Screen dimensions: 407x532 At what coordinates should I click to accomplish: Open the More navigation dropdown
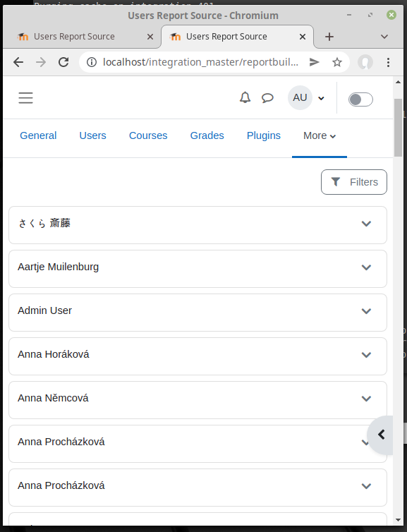click(x=320, y=135)
